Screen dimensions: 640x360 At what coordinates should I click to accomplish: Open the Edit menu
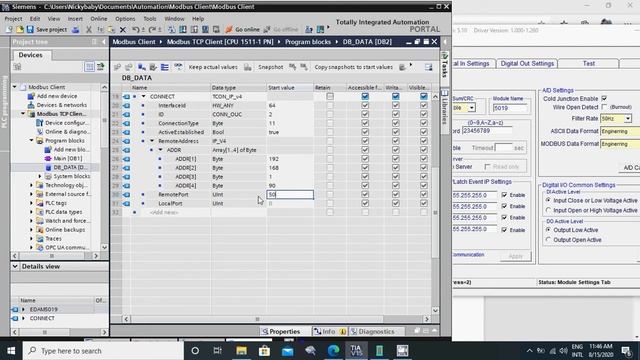[35, 19]
